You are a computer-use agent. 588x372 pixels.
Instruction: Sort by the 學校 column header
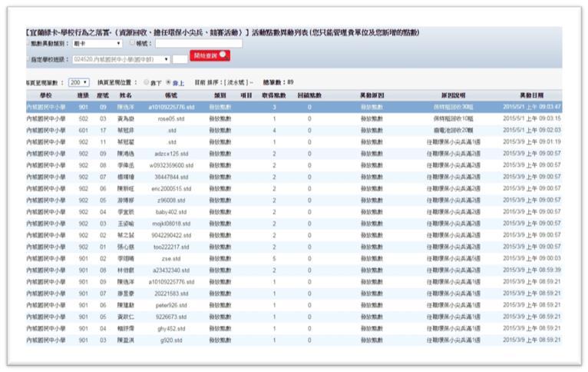(46, 95)
